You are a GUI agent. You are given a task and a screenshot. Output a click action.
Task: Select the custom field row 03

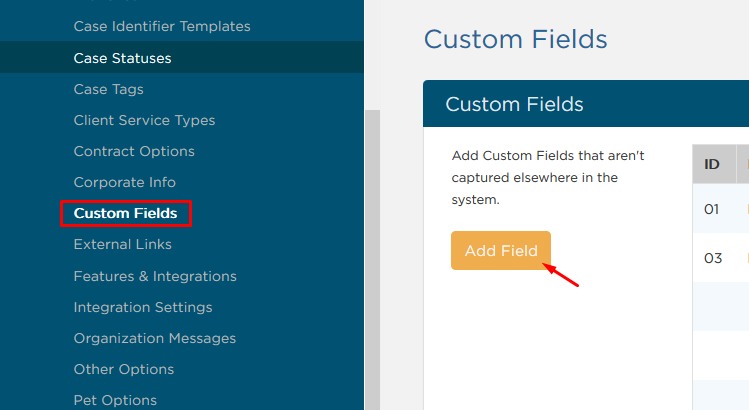(721, 258)
